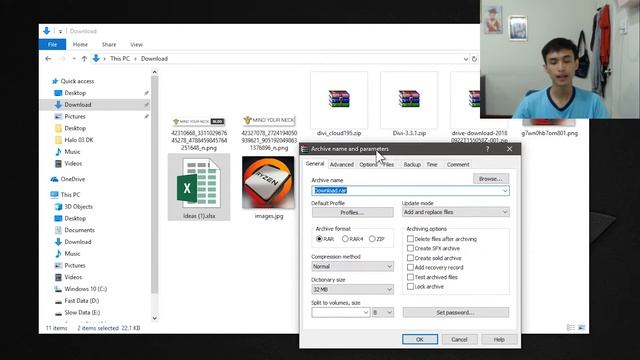Click Set password... button
640x360 pixels.
(456, 313)
